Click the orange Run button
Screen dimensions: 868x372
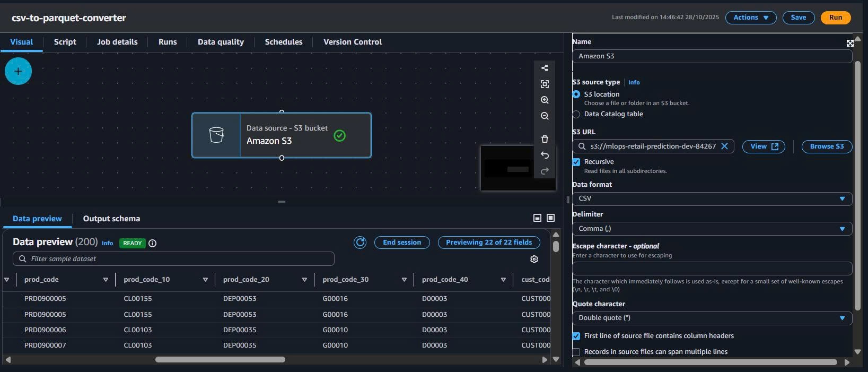(835, 18)
